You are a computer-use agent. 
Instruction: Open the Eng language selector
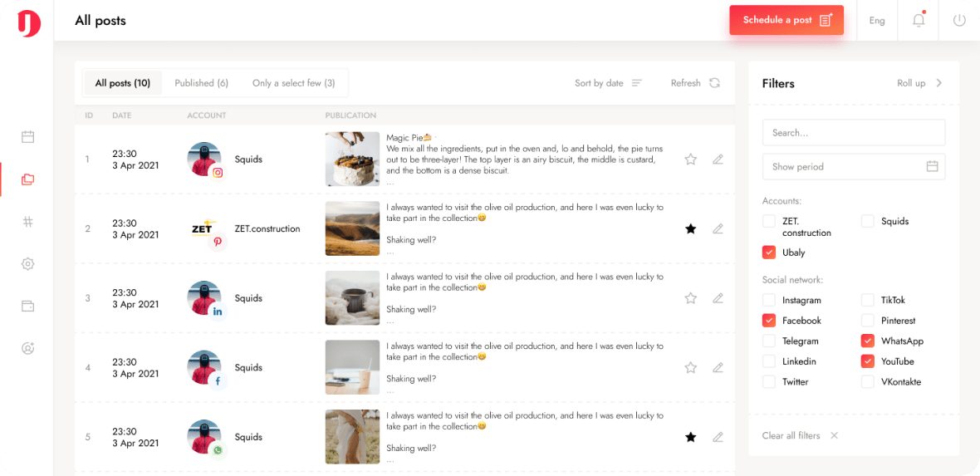[x=877, y=21]
